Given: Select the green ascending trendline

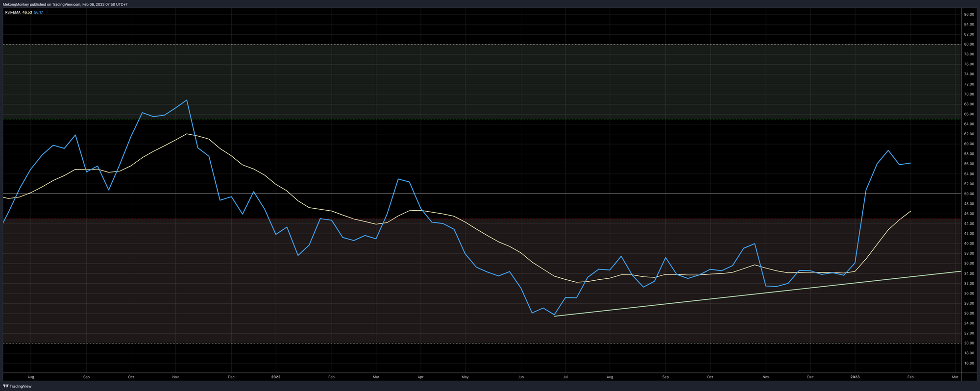Looking at the screenshot, I should coord(757,293).
